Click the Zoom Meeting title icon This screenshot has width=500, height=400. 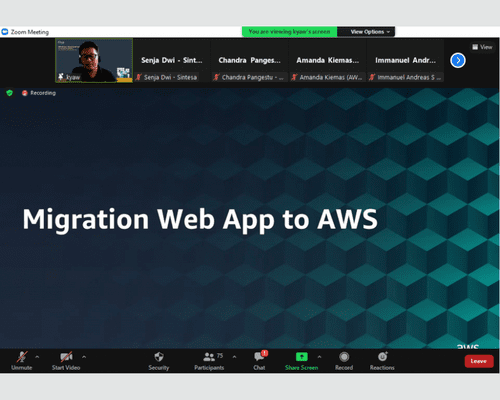click(x=5, y=32)
